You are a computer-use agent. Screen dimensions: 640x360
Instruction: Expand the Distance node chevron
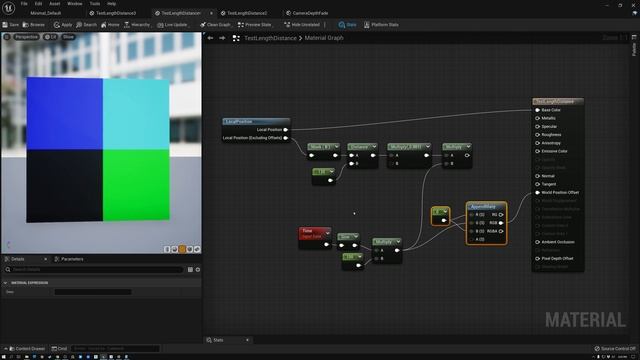[x=374, y=147]
